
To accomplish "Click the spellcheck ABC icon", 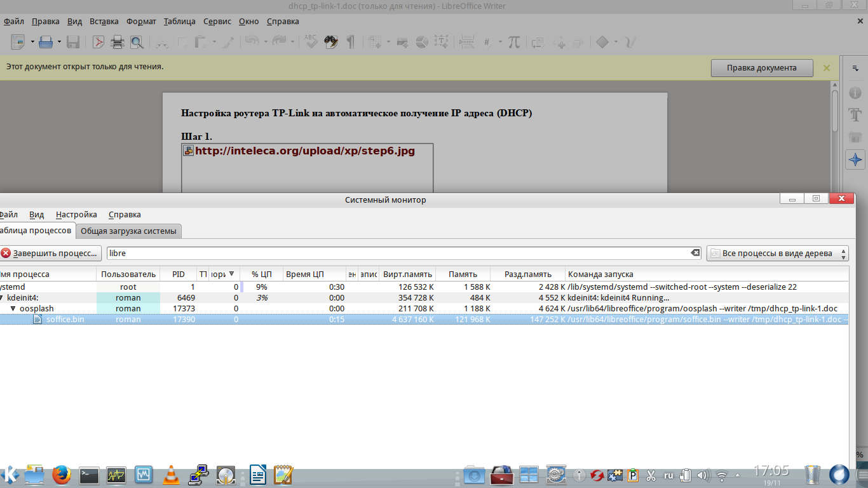I will click(311, 42).
